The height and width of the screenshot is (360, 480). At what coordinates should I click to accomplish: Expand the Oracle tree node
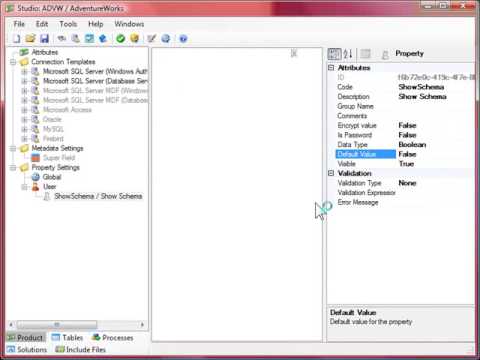pyautogui.click(x=24, y=119)
